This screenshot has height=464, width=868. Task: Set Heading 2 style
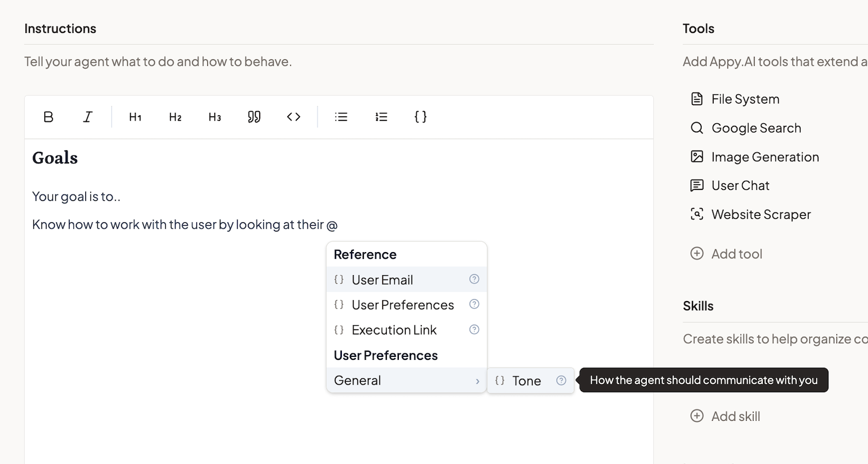[x=175, y=117]
